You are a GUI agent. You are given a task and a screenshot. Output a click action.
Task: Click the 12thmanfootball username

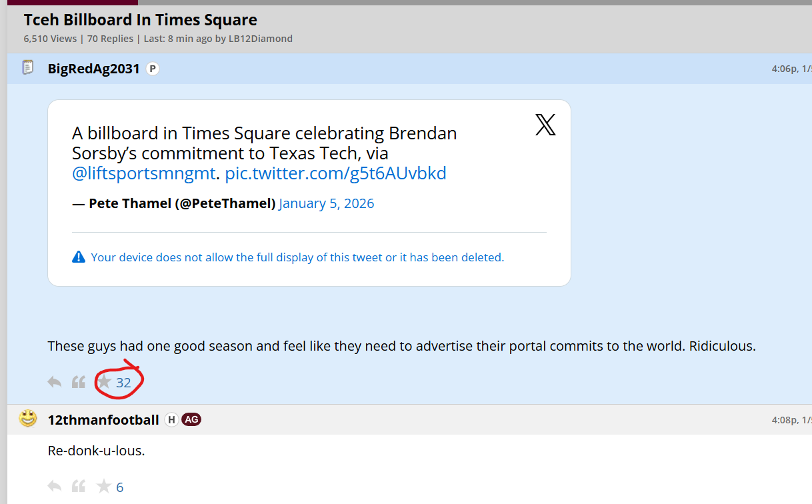[103, 420]
